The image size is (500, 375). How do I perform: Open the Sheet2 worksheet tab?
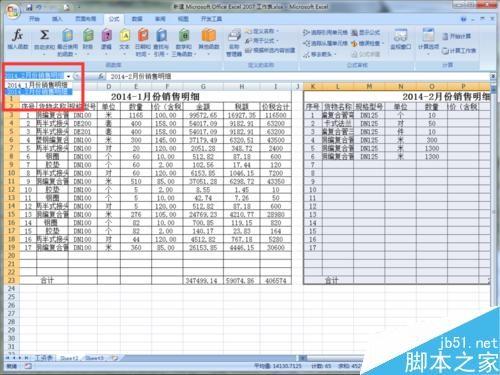tap(69, 358)
